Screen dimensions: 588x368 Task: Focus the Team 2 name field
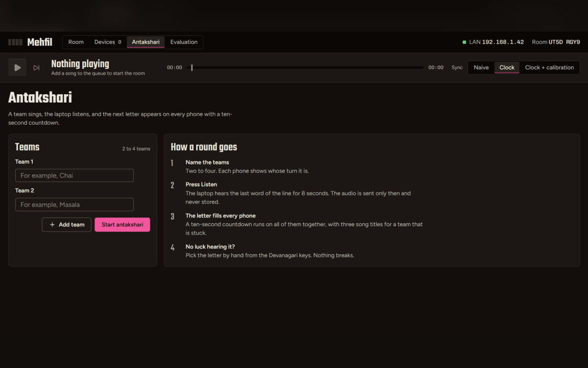pyautogui.click(x=74, y=205)
